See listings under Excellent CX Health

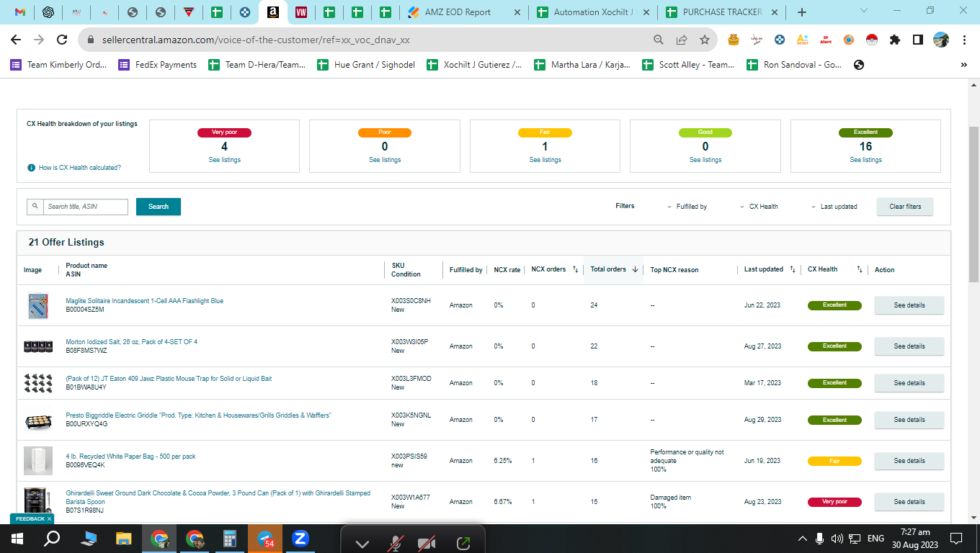click(865, 160)
